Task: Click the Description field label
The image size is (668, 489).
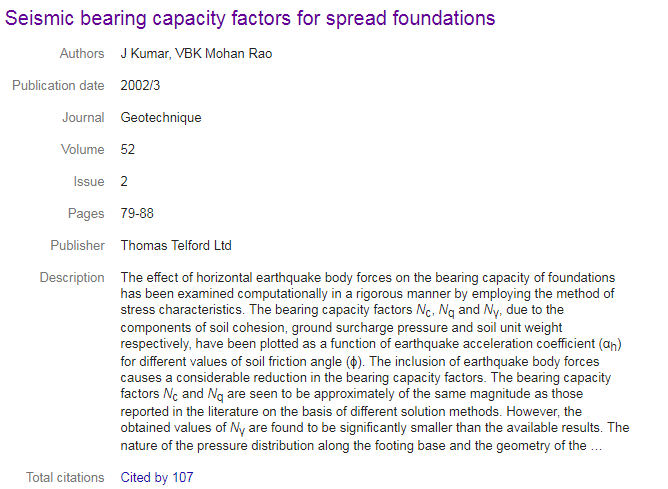Action: (72, 277)
